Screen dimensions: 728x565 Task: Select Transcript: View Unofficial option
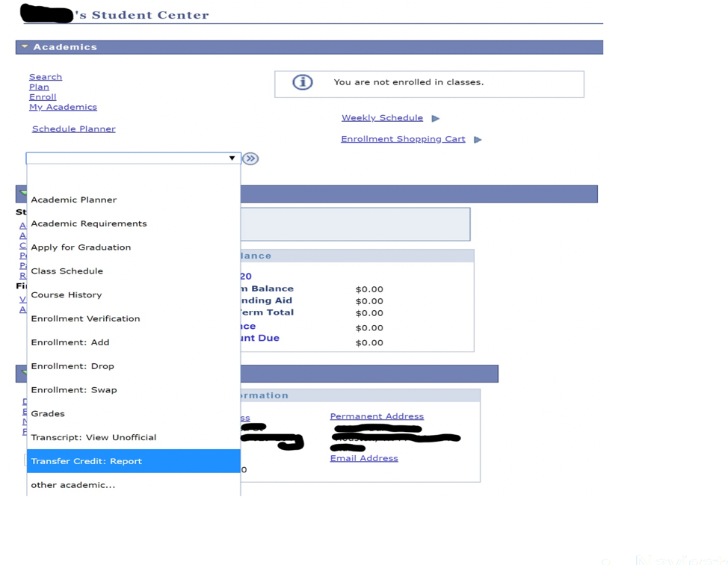click(93, 437)
